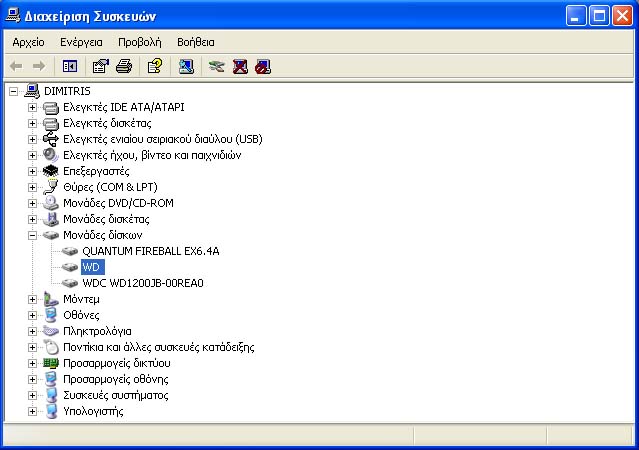Select the USB trident icon
The height and width of the screenshot is (450, 639).
pyautogui.click(x=51, y=139)
